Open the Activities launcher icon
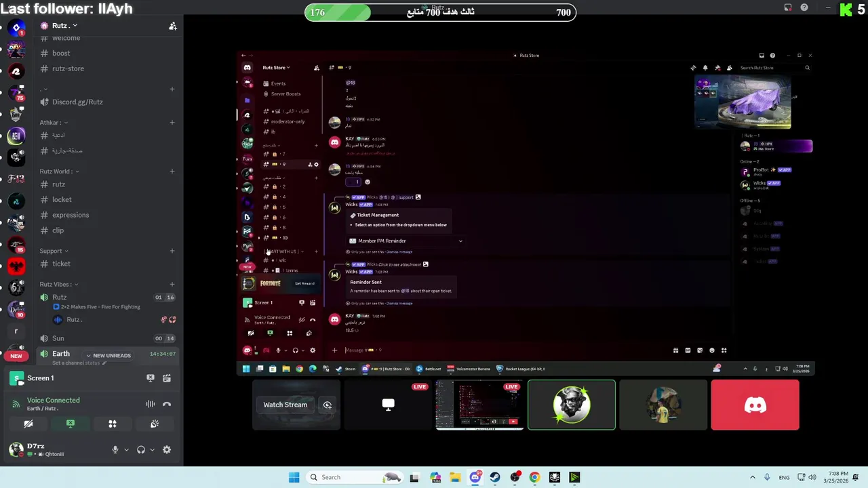This screenshot has height=488, width=868. tap(113, 424)
